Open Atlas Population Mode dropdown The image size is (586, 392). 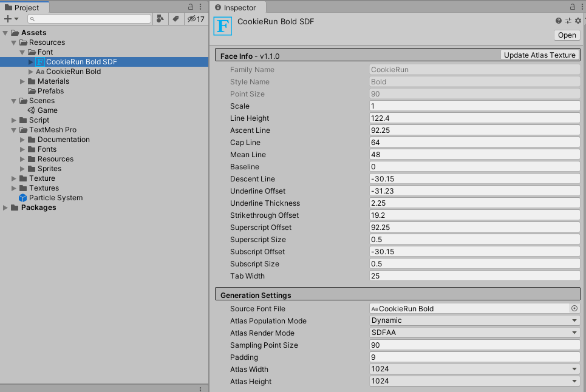[x=475, y=320]
